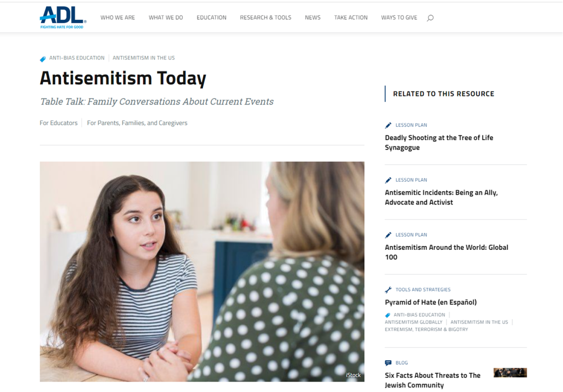Open the Ways to Give menu
This screenshot has height=392, width=563.
coord(399,17)
